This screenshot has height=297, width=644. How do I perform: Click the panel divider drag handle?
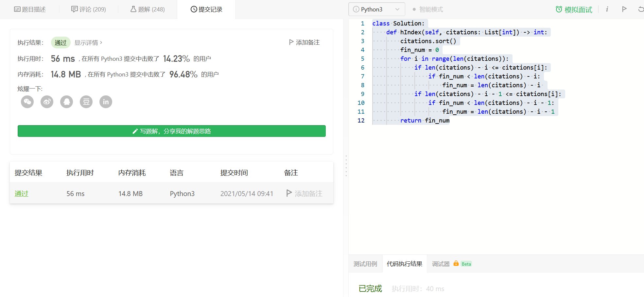click(346, 166)
